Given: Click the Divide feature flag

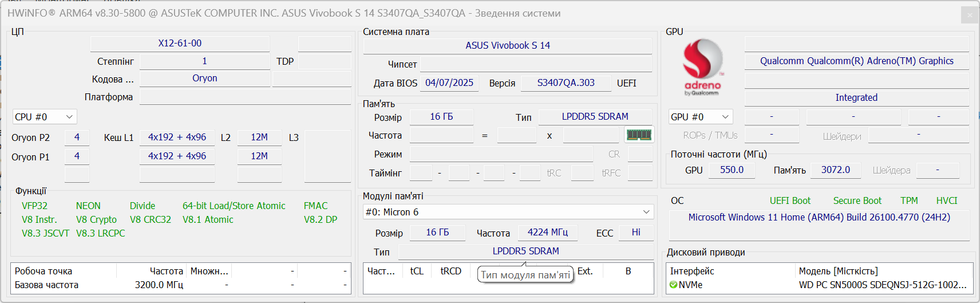Looking at the screenshot, I should pos(143,206).
